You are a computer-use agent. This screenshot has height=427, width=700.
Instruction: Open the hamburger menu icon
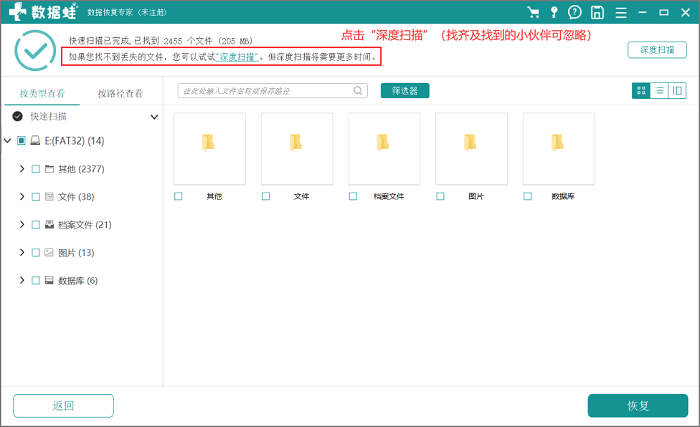621,13
